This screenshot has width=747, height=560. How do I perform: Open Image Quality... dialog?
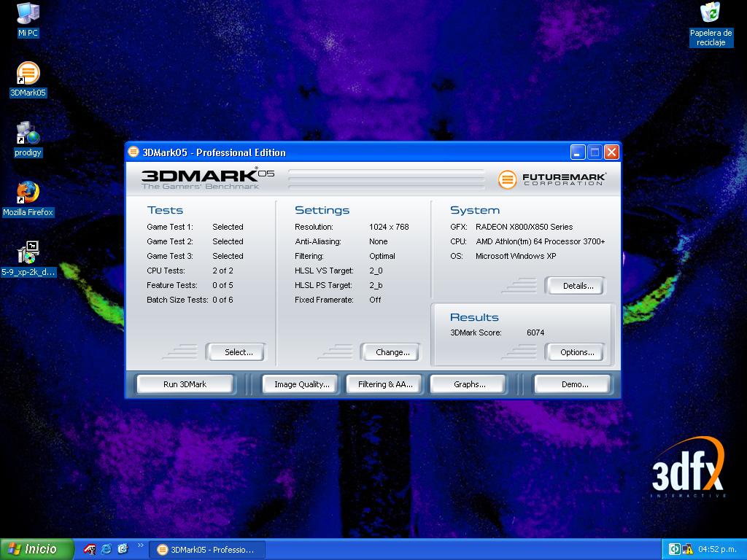pos(300,384)
